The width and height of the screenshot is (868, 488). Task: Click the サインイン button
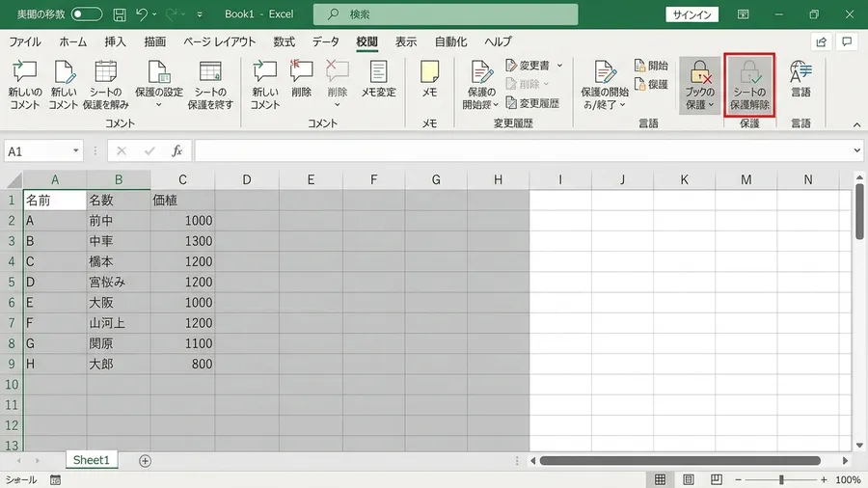coord(692,14)
